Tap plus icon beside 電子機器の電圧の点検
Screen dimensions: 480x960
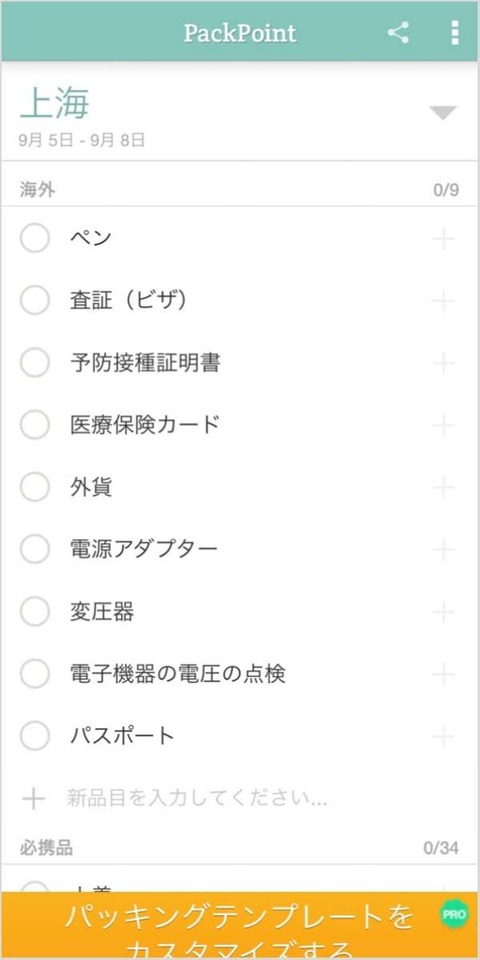[443, 673]
